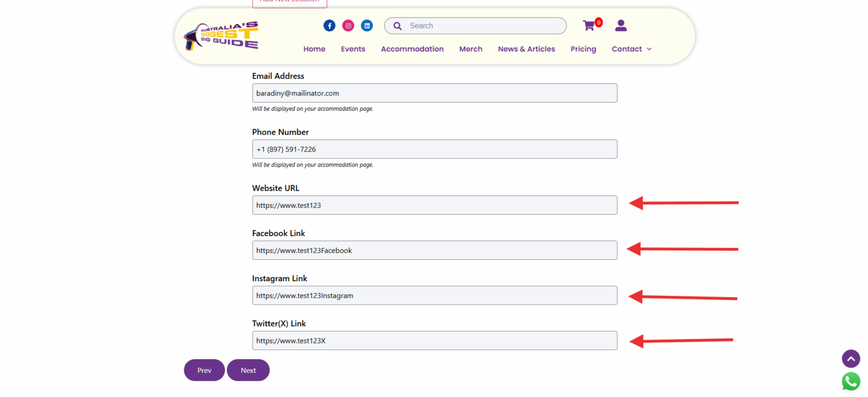Click the Twitter(X) Link field
This screenshot has height=397, width=868.
(x=434, y=340)
